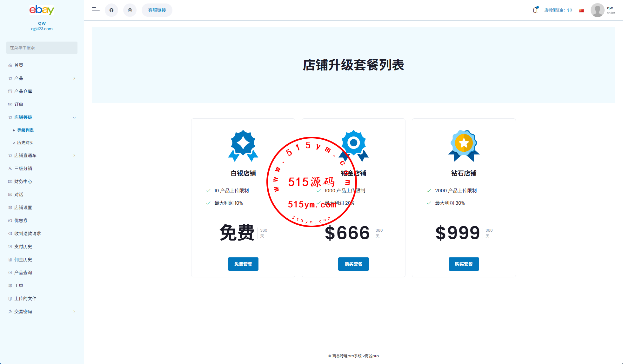The height and width of the screenshot is (364, 623).
Task: Click 购买套餐 under the $999 plan
Action: click(x=464, y=264)
